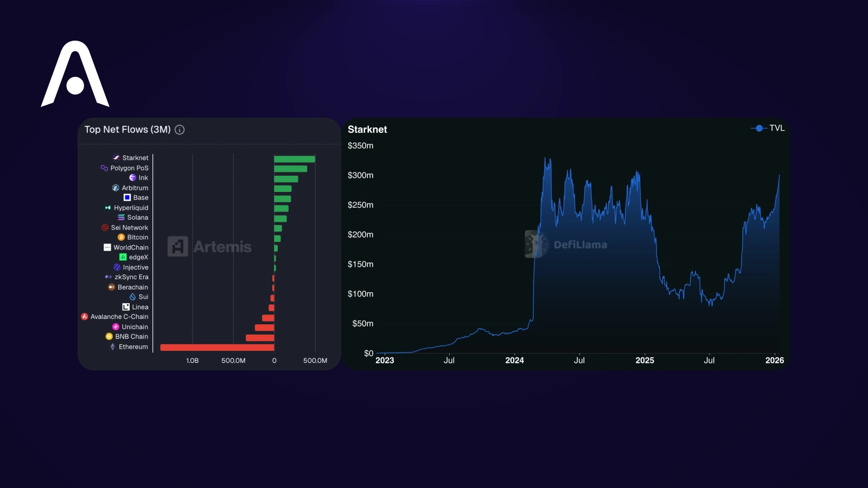Click the 2024 x-axis label
Image resolution: width=868 pixels, height=488 pixels.
pos(515,361)
